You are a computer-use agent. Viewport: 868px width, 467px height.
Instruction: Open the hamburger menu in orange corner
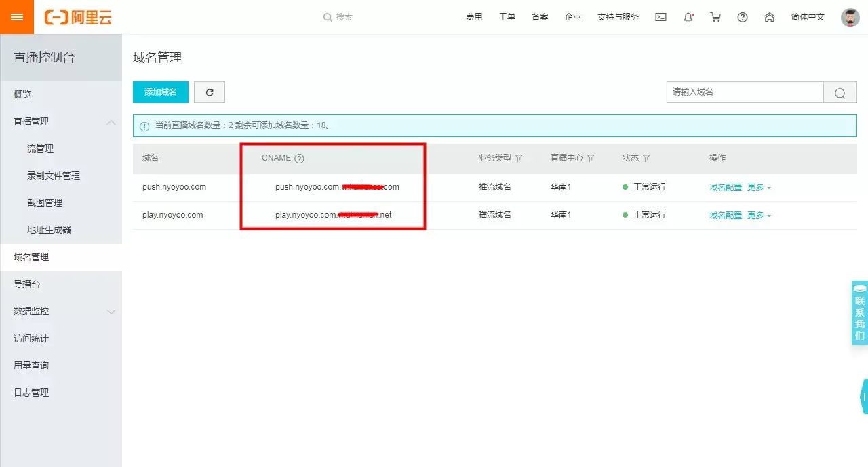17,17
